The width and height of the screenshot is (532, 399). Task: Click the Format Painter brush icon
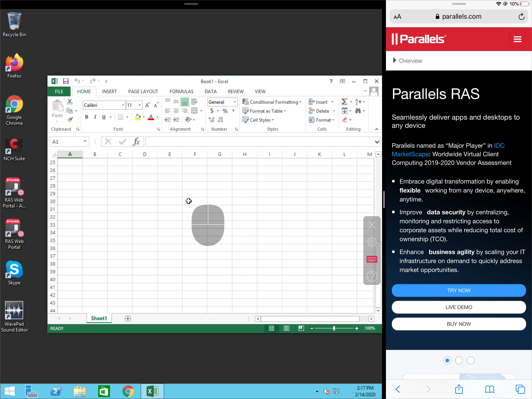(x=70, y=119)
